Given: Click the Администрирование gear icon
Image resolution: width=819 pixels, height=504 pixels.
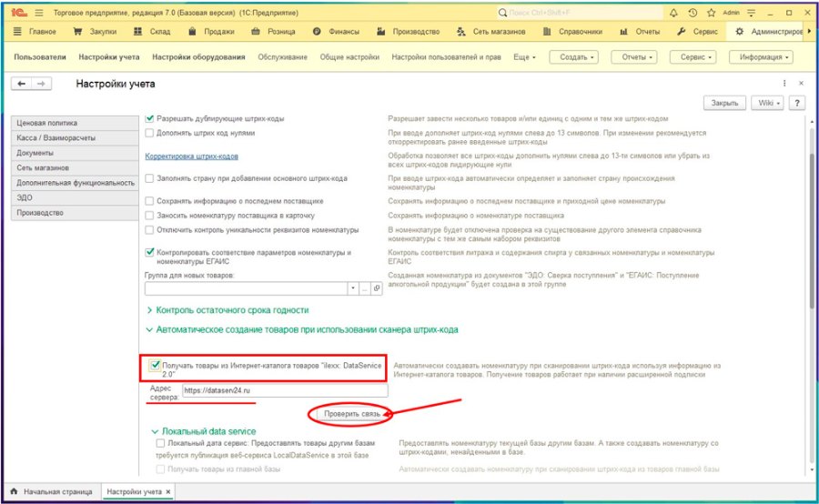Looking at the screenshot, I should pos(739,31).
